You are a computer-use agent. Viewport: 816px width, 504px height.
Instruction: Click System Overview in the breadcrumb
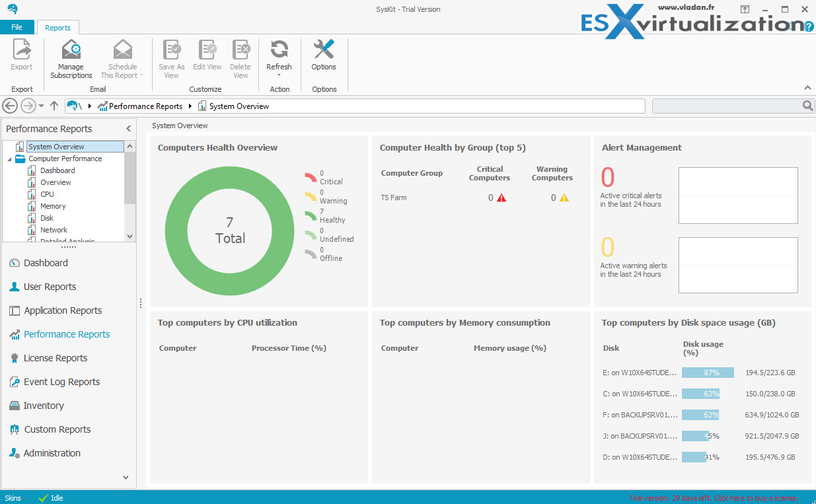[239, 106]
